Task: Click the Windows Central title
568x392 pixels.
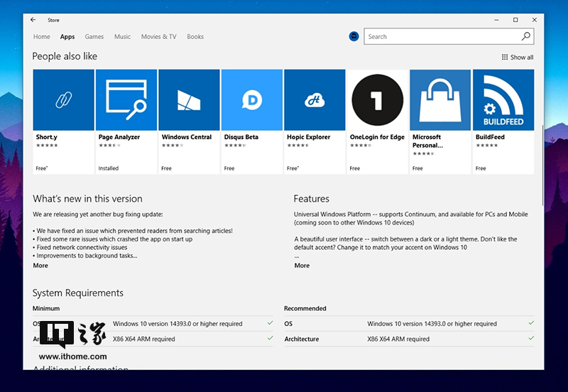Action: pyautogui.click(x=187, y=137)
